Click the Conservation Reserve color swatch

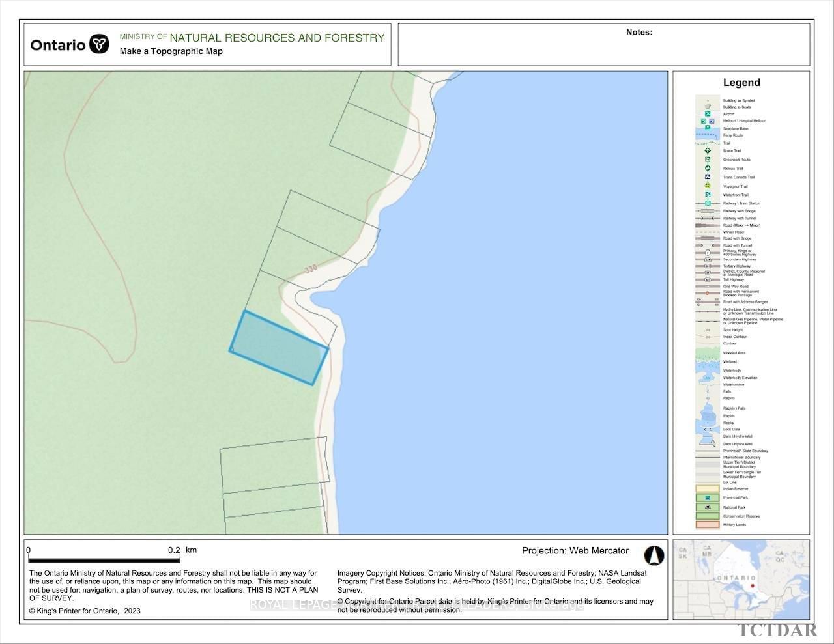pos(708,516)
